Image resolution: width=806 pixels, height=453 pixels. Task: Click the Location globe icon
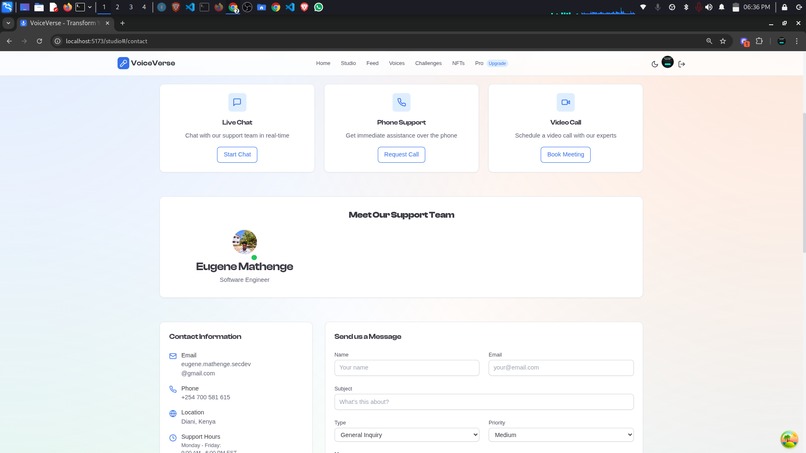pyautogui.click(x=173, y=413)
